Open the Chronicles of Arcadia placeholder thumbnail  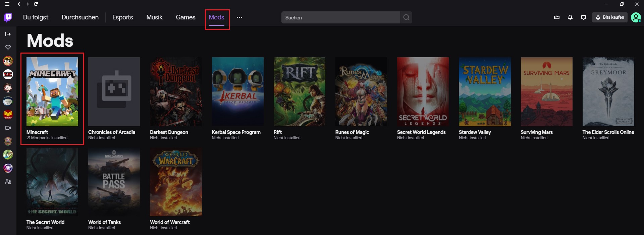(114, 92)
